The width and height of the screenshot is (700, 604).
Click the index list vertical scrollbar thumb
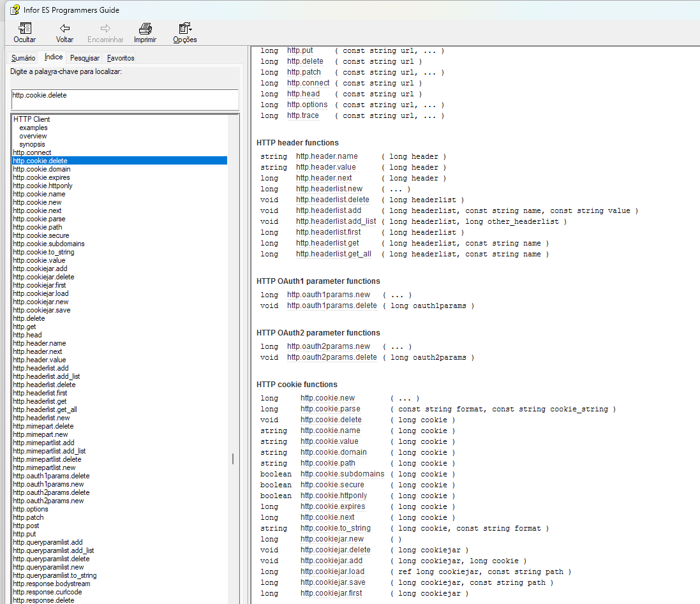click(x=233, y=459)
